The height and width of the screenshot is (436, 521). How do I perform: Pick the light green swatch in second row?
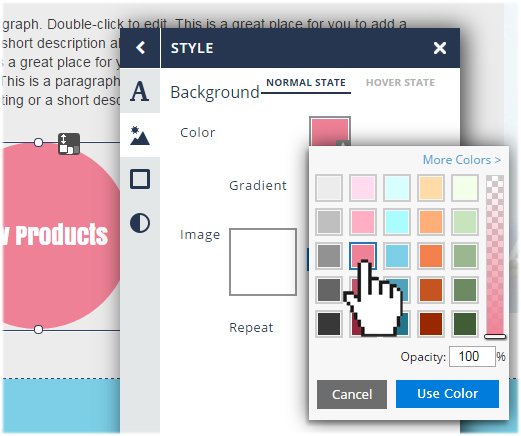[465, 222]
